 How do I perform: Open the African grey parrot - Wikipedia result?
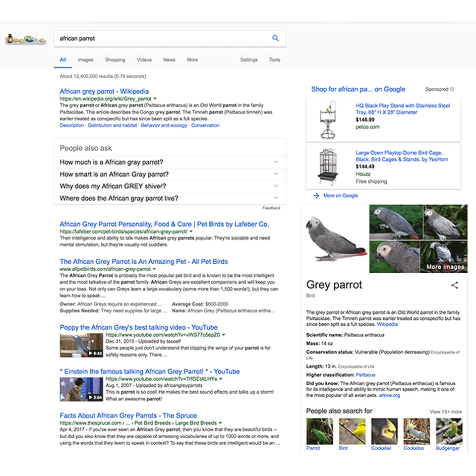tap(104, 91)
